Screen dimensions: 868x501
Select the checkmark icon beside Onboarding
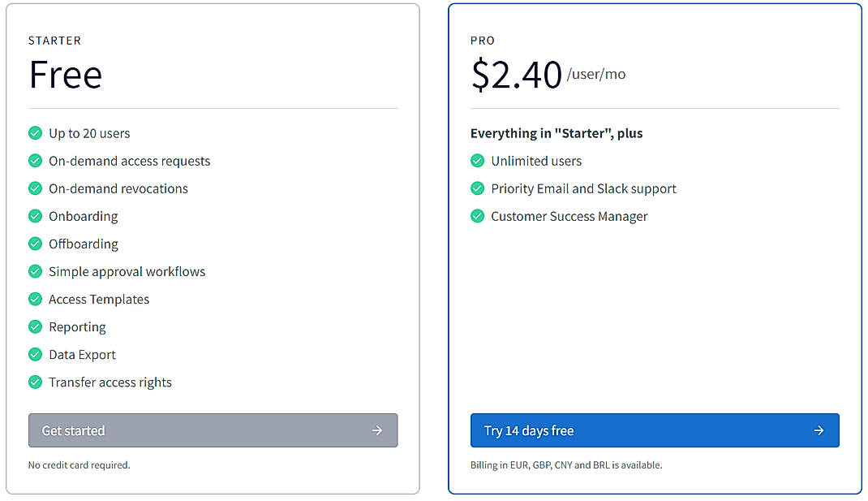(x=35, y=216)
